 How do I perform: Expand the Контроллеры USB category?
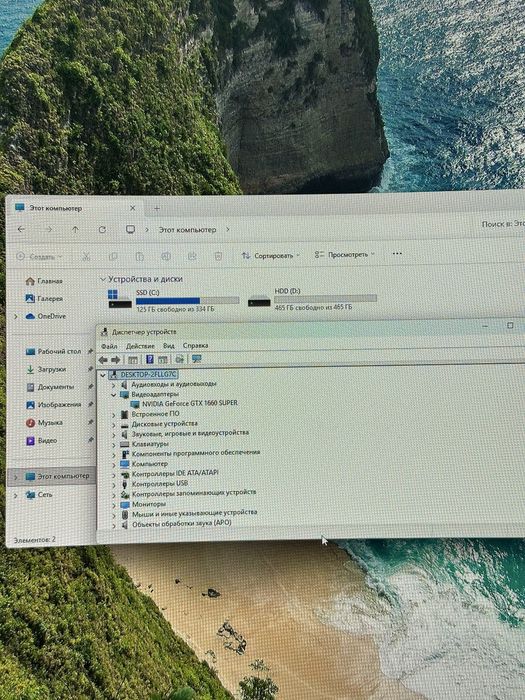click(x=113, y=484)
